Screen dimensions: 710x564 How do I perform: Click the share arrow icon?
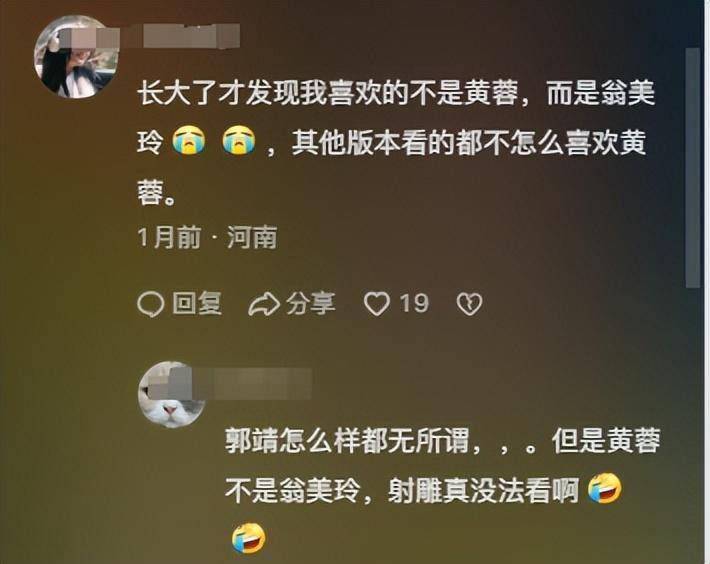pos(264,304)
